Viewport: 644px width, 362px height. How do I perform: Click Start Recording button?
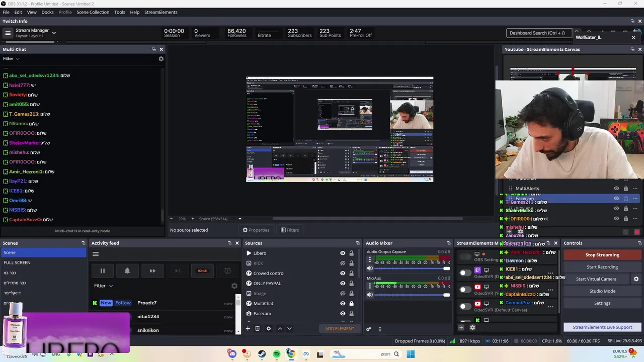tap(602, 267)
